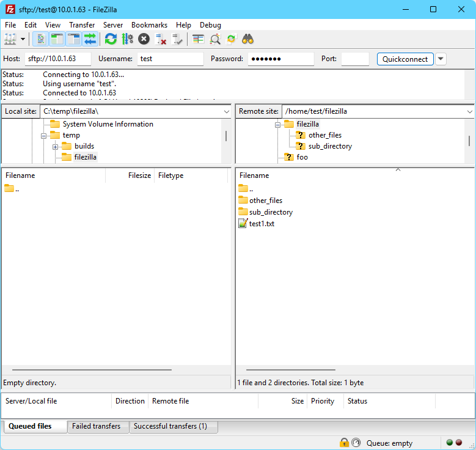Click the remote file list horizontal scrollbar
This screenshot has height=450, width=476.
[x=291, y=369]
